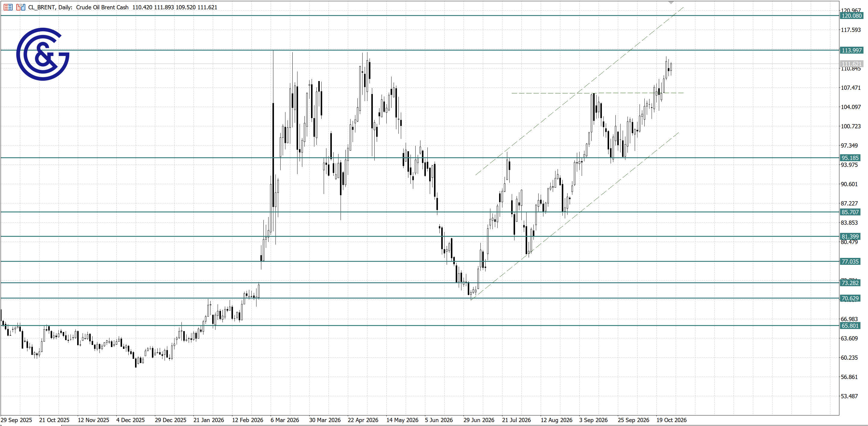Click the '30 Mar 2026' date label
The width and height of the screenshot is (868, 426).
pyautogui.click(x=325, y=420)
